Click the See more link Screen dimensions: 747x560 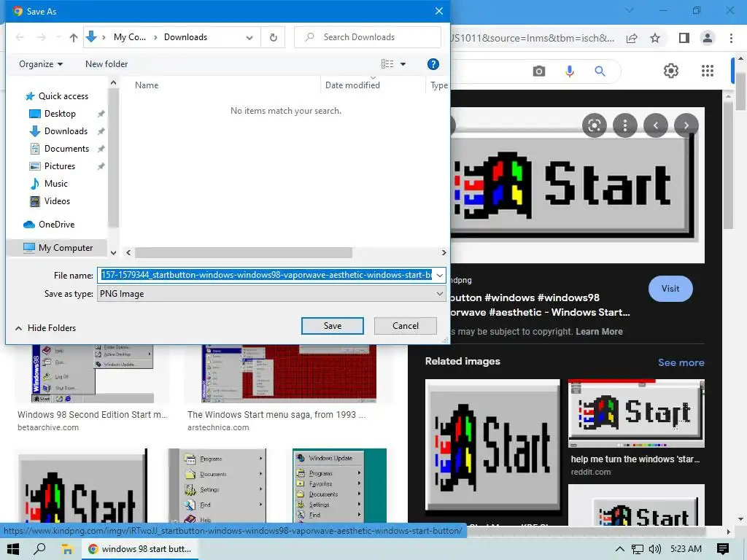[681, 362]
